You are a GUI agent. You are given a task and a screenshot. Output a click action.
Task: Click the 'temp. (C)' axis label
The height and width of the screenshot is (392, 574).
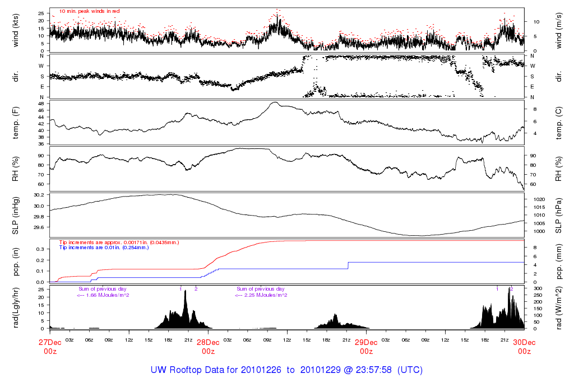click(559, 123)
